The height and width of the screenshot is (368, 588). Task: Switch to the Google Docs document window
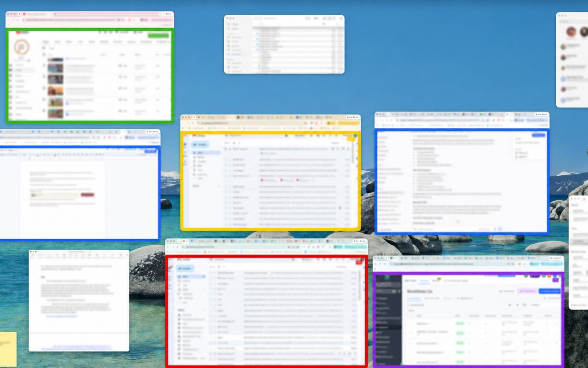point(79,185)
